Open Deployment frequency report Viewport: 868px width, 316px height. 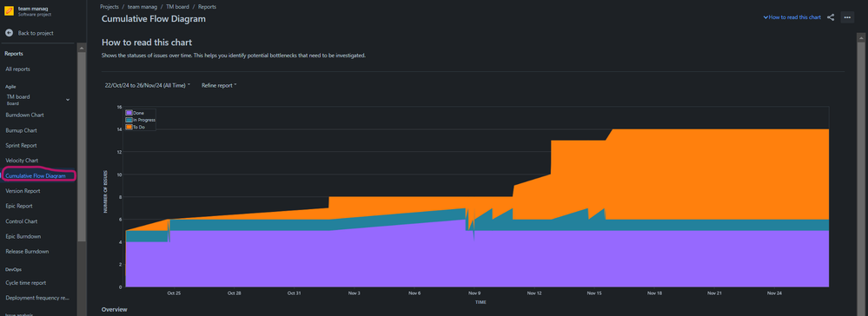click(x=37, y=298)
